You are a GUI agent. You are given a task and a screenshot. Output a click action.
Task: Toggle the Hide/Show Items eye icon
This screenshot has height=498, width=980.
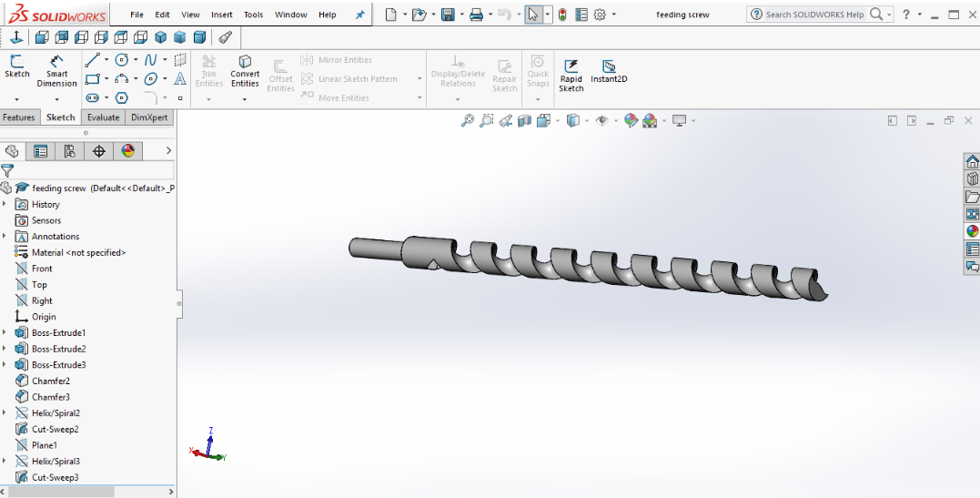tap(601, 120)
